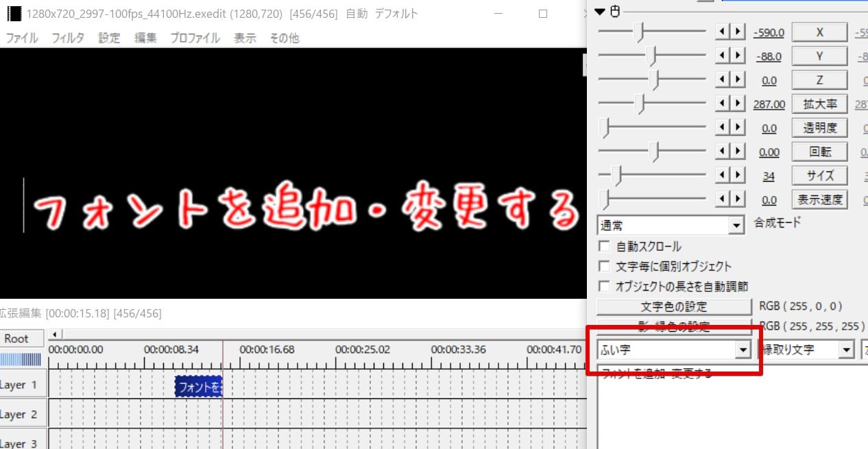The width and height of the screenshot is (868, 449).
Task: Click the Y parameter button
Action: pos(820,56)
